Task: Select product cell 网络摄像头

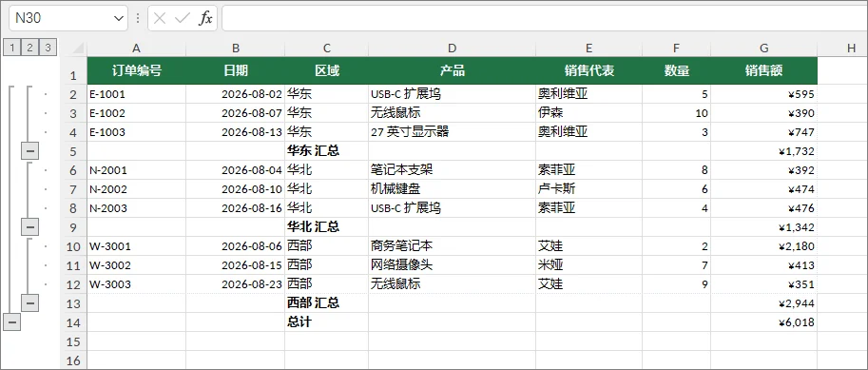Action: 452,265
